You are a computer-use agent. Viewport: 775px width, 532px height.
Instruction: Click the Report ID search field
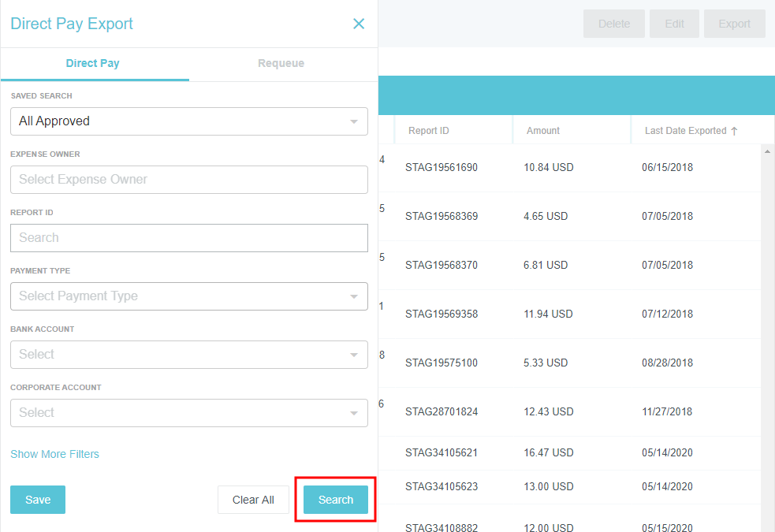click(188, 238)
